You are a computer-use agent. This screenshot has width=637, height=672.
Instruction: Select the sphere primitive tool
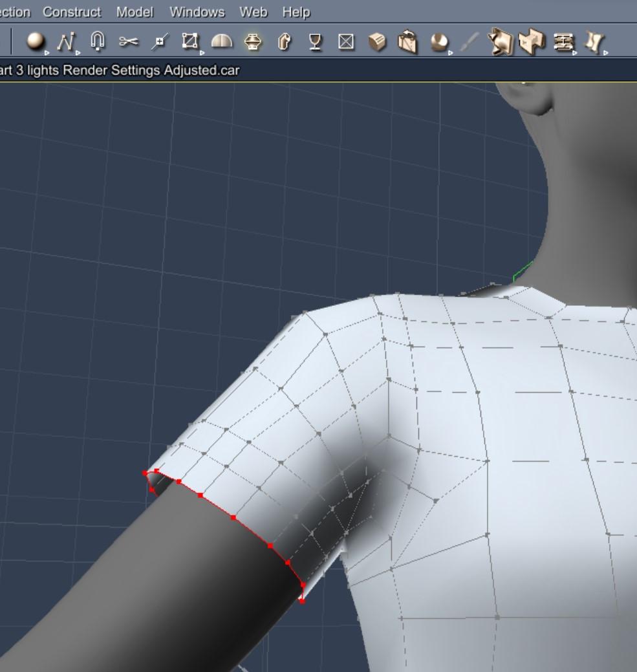coord(36,41)
